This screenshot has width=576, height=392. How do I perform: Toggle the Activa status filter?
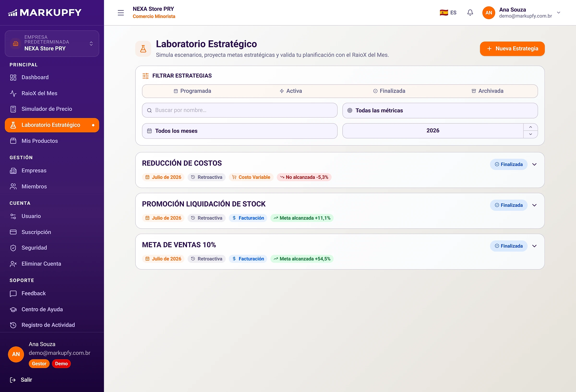point(290,91)
